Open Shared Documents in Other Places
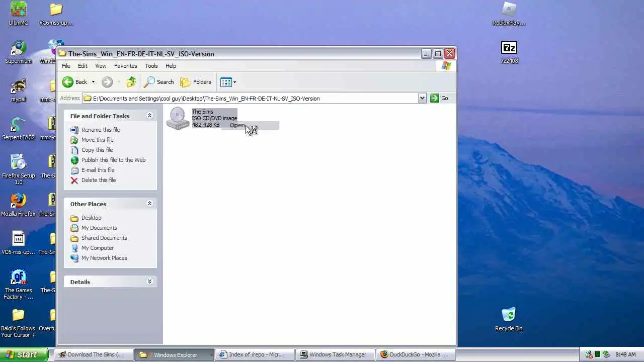The width and height of the screenshot is (644, 362). (104, 238)
